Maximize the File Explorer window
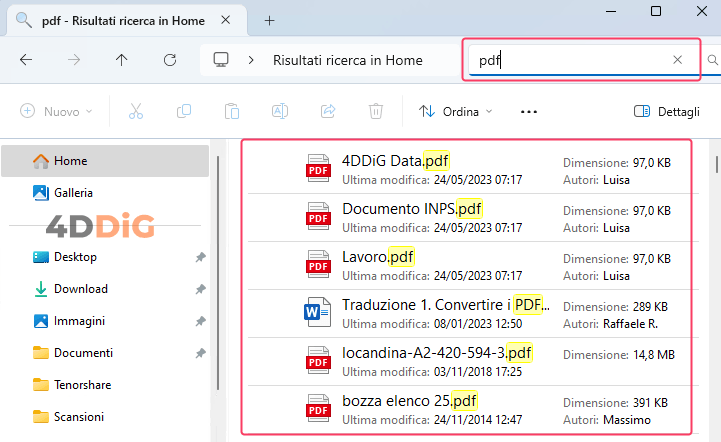This screenshot has width=721, height=442. pyautogui.click(x=656, y=11)
